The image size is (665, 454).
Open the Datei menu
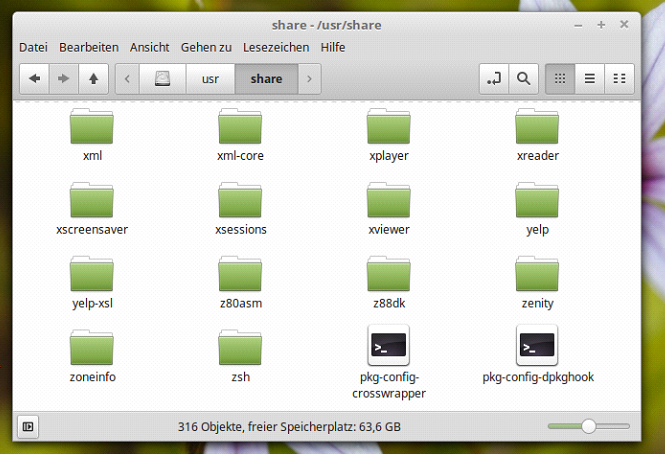point(34,48)
